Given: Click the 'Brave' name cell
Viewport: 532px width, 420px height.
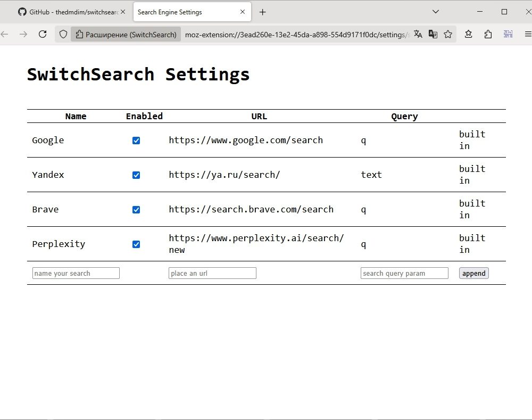Looking at the screenshot, I should click(x=45, y=210).
